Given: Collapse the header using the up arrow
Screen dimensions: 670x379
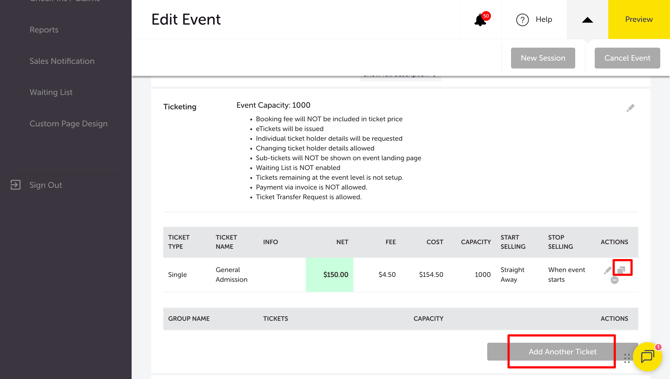Looking at the screenshot, I should pos(588,20).
